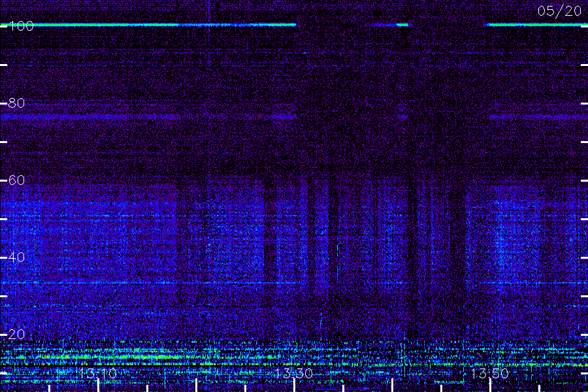Click the 13:50 time label
This screenshot has height=392, width=588.
[490, 374]
